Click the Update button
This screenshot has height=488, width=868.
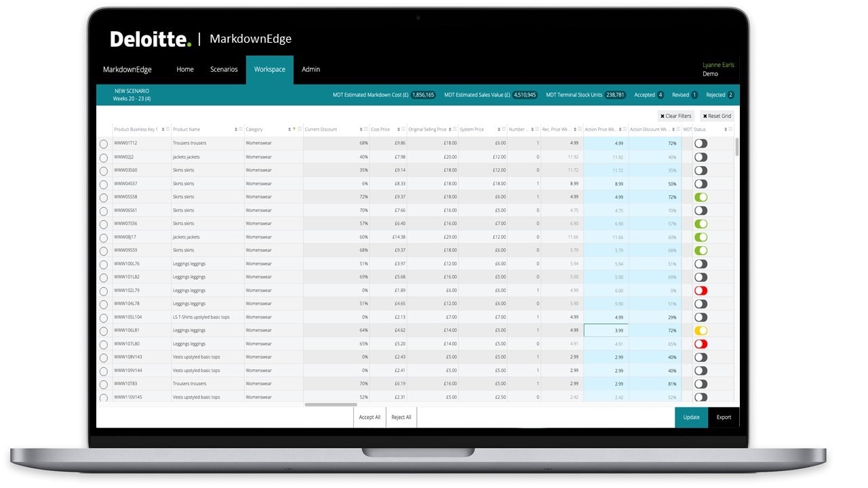pos(691,417)
